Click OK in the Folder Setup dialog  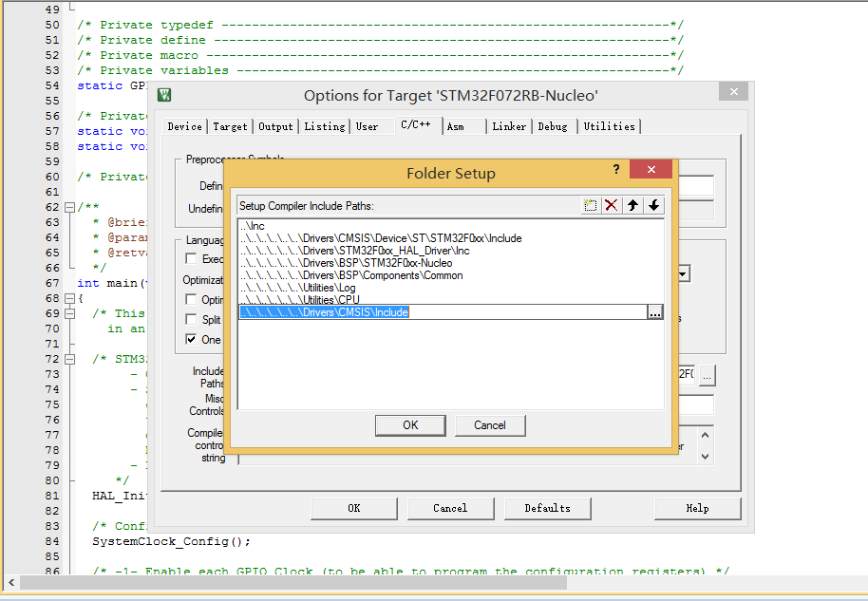(x=410, y=425)
